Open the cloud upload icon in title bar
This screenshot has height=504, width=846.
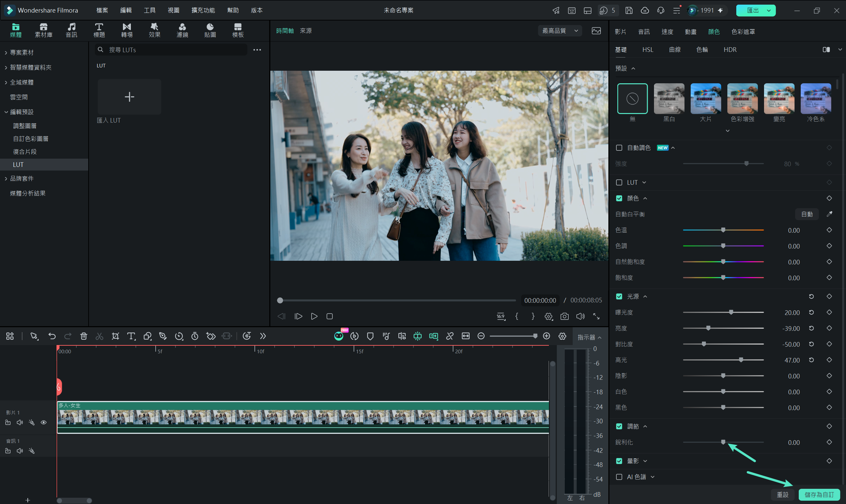(645, 10)
